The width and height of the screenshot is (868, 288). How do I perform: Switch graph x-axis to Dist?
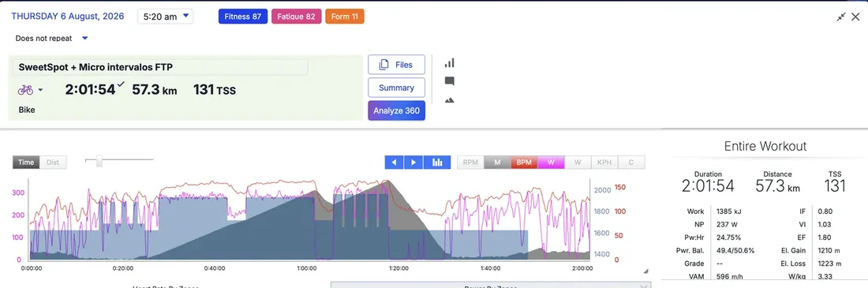pyautogui.click(x=53, y=163)
